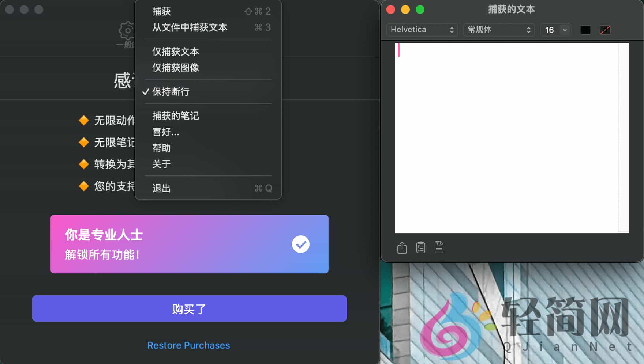This screenshot has width=644, height=364.
Task: Click the share/export icon below the text area
Action: click(x=402, y=247)
